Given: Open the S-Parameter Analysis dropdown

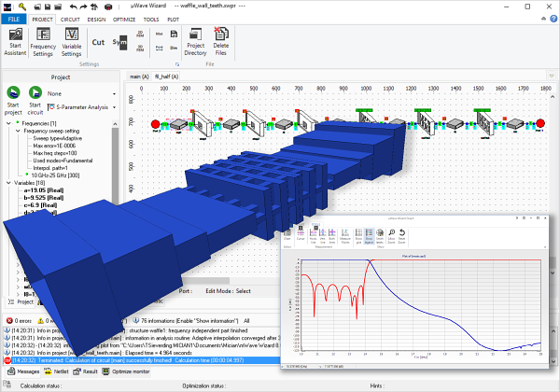Looking at the screenshot, I should [x=115, y=108].
